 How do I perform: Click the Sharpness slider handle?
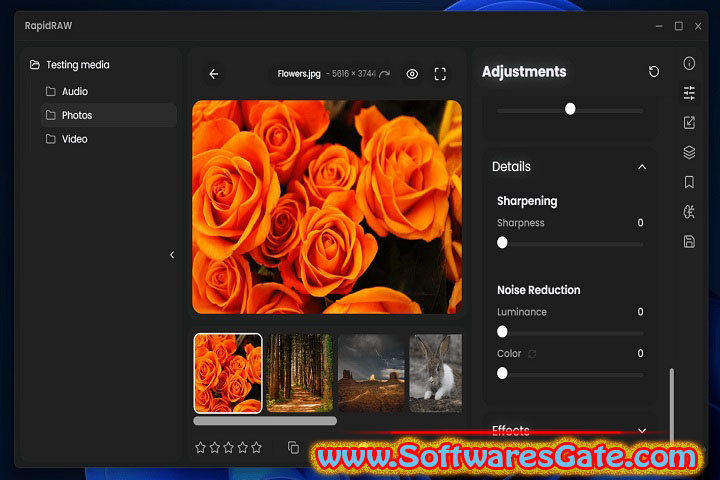[502, 243]
